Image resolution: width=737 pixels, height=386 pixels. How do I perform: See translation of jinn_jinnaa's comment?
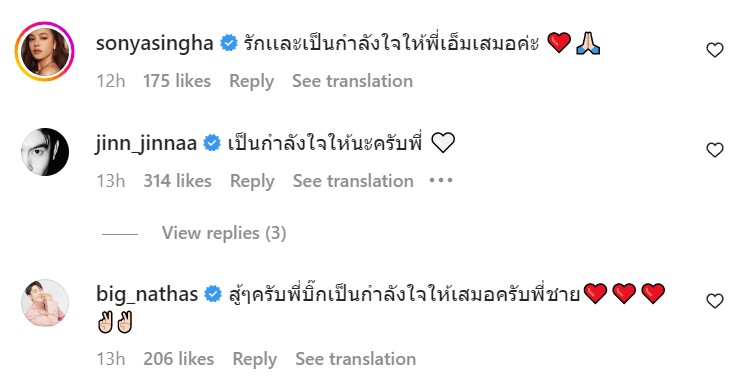[353, 181]
